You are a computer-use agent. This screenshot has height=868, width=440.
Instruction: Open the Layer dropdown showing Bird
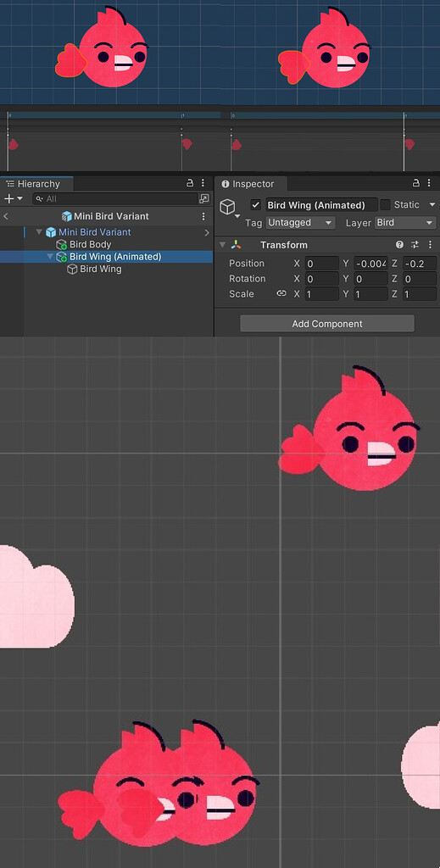click(406, 223)
